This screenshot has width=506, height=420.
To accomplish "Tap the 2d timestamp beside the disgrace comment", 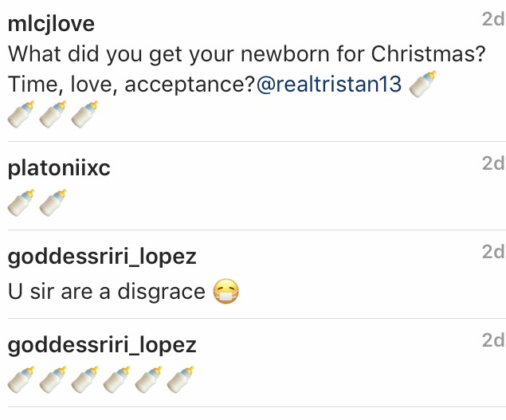I will [x=493, y=253].
